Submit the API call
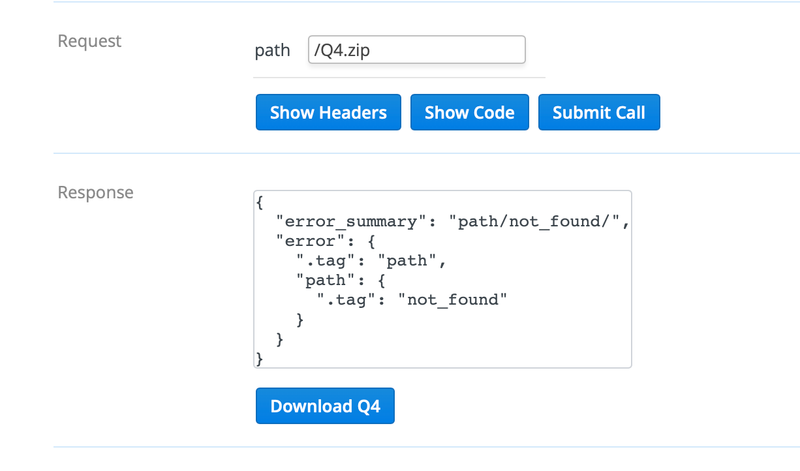The height and width of the screenshot is (471, 800). (599, 112)
